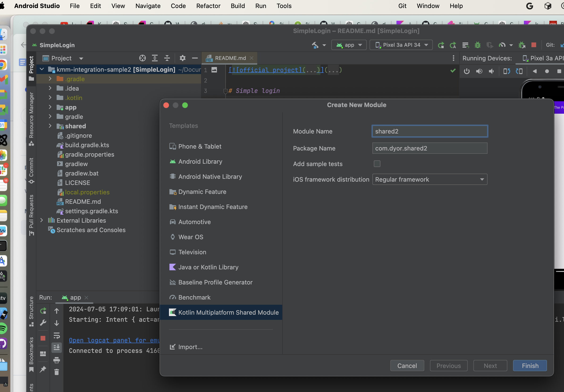Volume up on Running Devices toolbar
564x392 pixels.
click(x=479, y=71)
